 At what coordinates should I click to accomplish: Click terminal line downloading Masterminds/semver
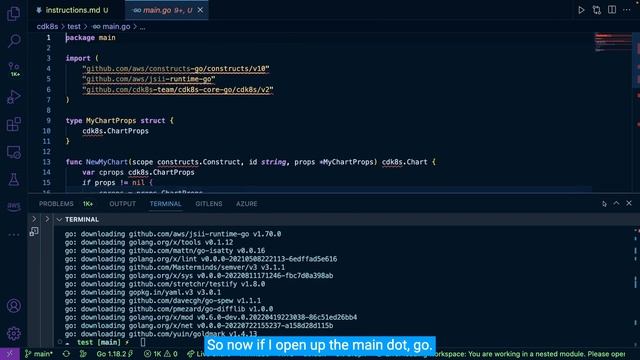click(175, 267)
